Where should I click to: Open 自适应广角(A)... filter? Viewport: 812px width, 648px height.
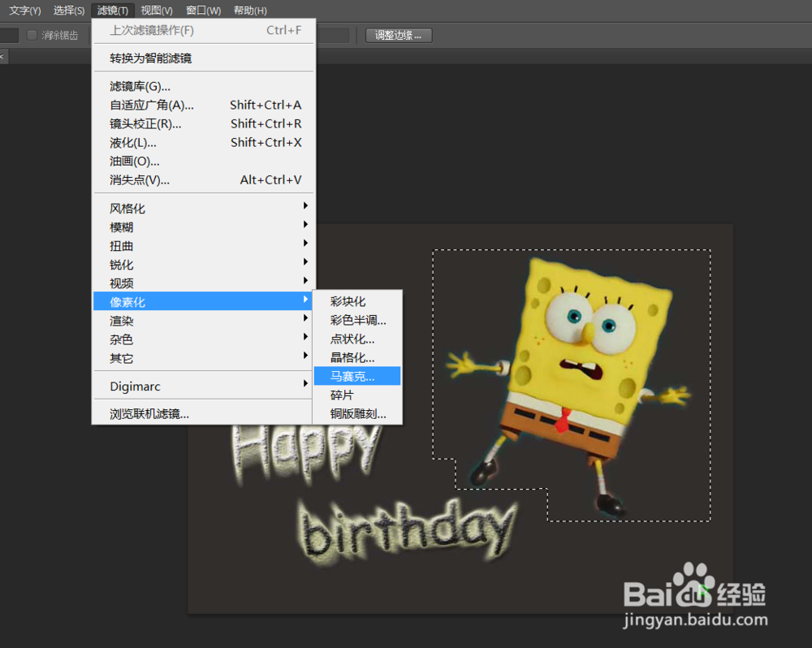(204, 105)
